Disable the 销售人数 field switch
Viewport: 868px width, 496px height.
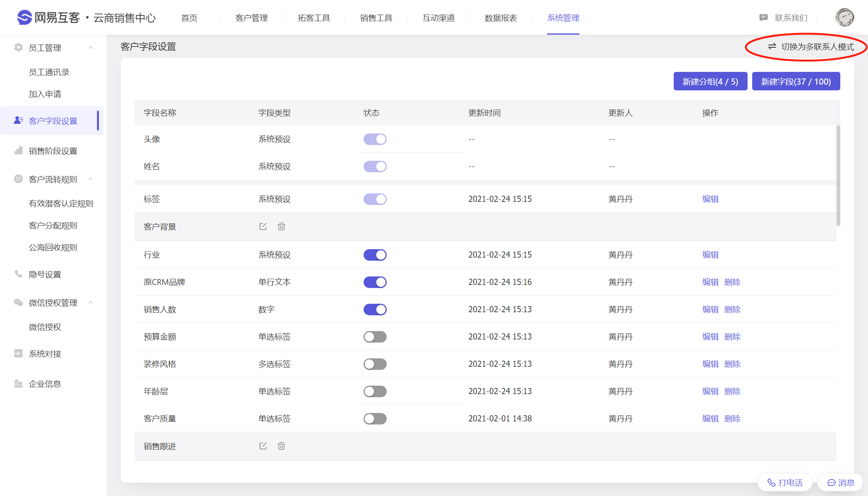(375, 310)
